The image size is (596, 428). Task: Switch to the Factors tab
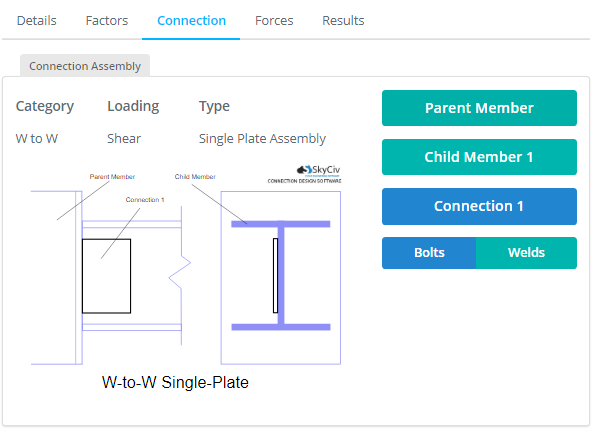point(107,21)
